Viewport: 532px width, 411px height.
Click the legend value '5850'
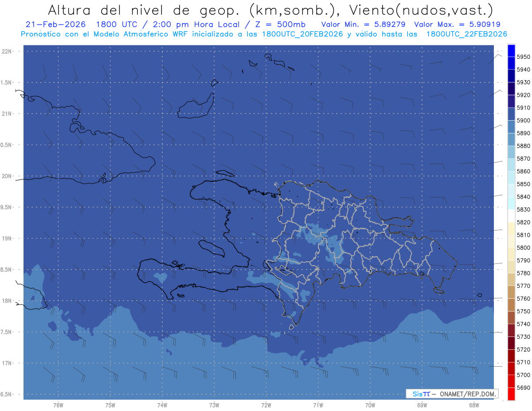(524, 184)
